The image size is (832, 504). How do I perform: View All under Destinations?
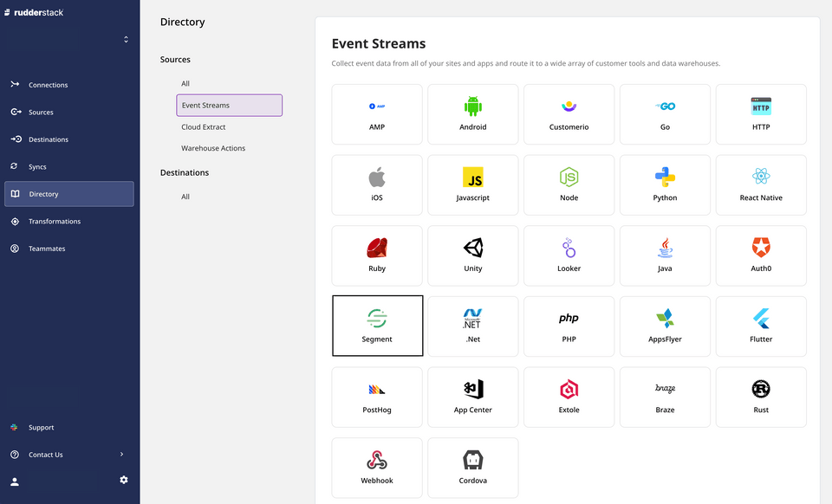(185, 197)
